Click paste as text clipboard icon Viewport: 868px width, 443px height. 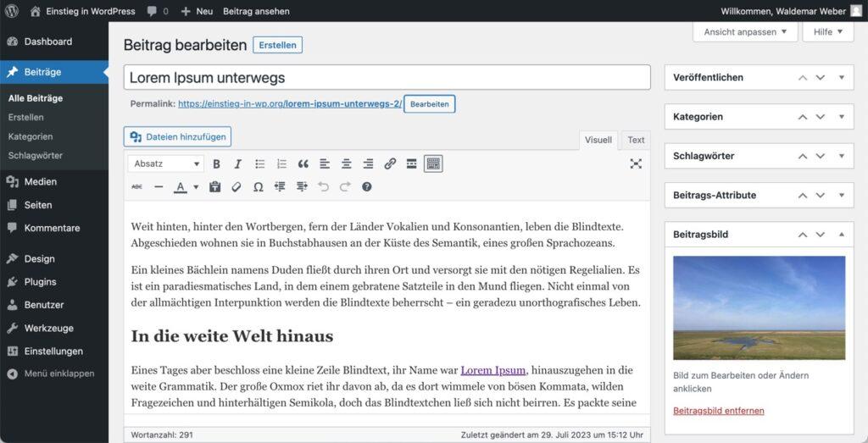point(214,187)
